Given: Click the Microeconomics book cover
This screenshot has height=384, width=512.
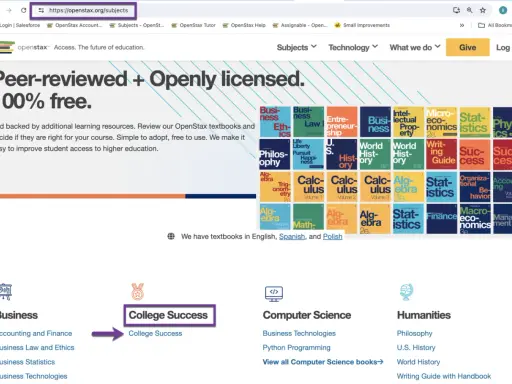Looking at the screenshot, I should pyautogui.click(x=442, y=122).
